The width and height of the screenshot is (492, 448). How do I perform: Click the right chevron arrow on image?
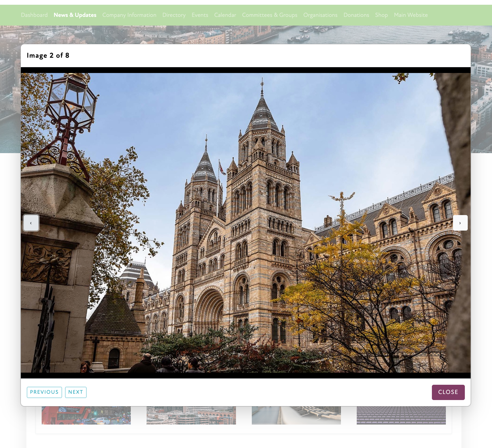coord(460,223)
